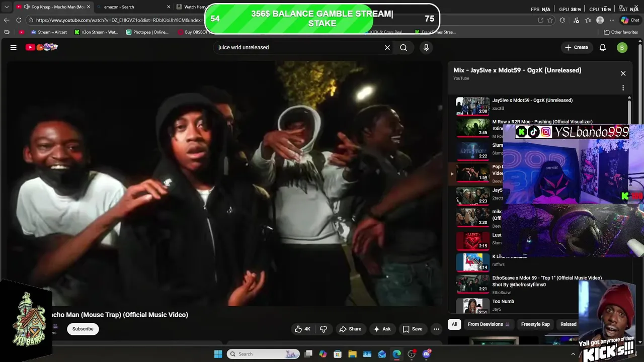Image resolution: width=644 pixels, height=362 pixels.
Task: Run search with the magnifier button
Action: (x=404, y=47)
